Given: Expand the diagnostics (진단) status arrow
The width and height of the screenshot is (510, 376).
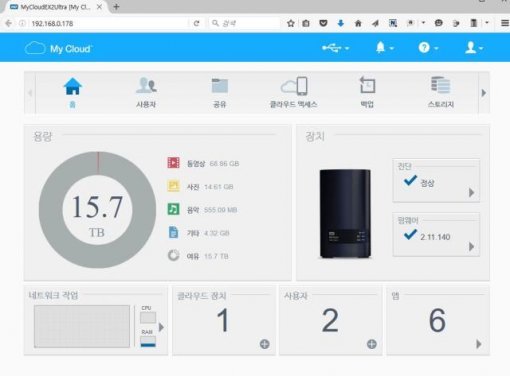Looking at the screenshot, I should point(471,192).
